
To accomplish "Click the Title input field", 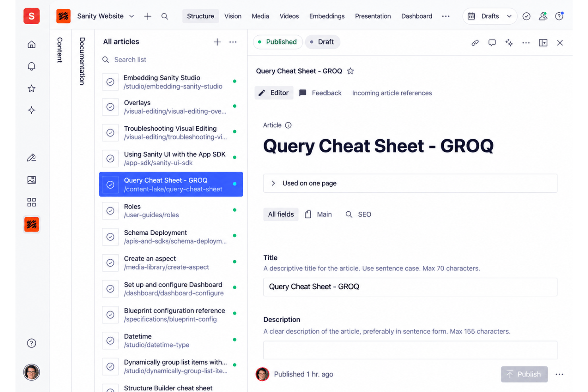I will 410,287.
